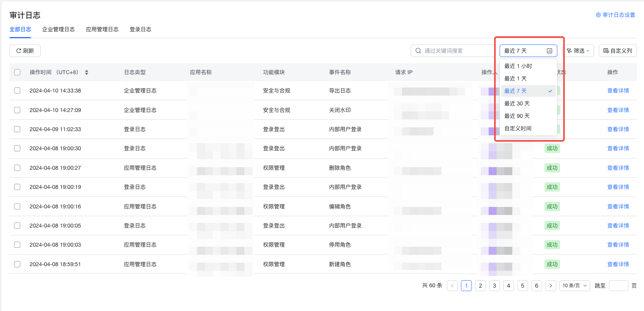Image resolution: width=644 pixels, height=311 pixels.
Task: Click the calendar icon in date selector
Action: point(550,51)
